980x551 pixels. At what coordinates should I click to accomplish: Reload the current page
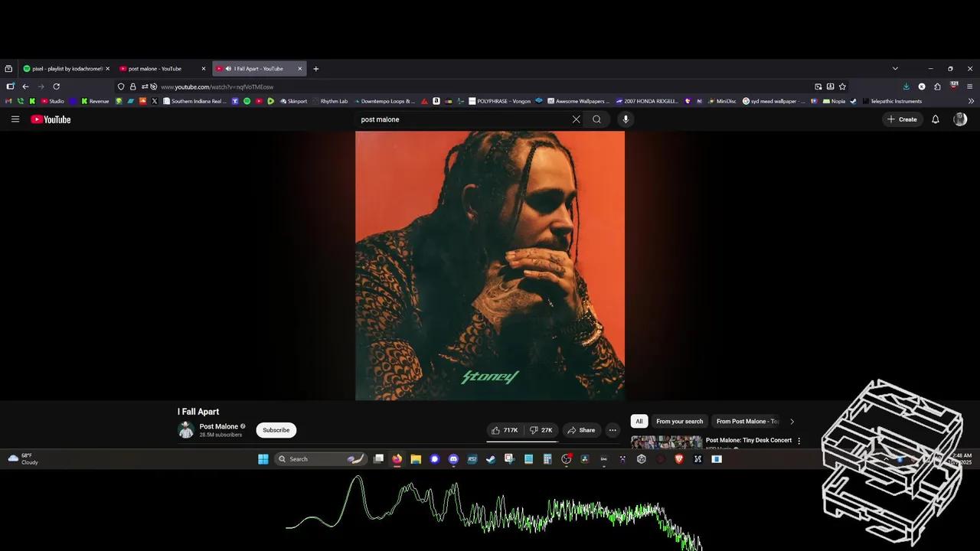pos(56,86)
